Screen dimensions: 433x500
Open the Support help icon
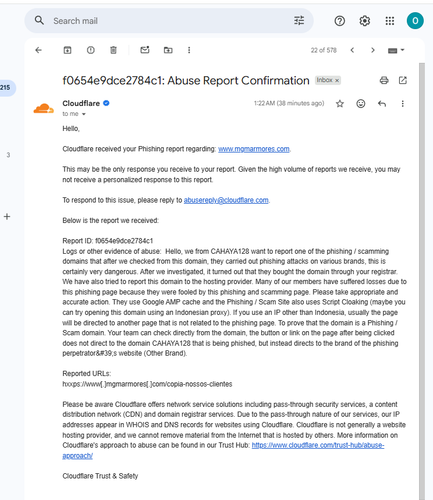339,21
